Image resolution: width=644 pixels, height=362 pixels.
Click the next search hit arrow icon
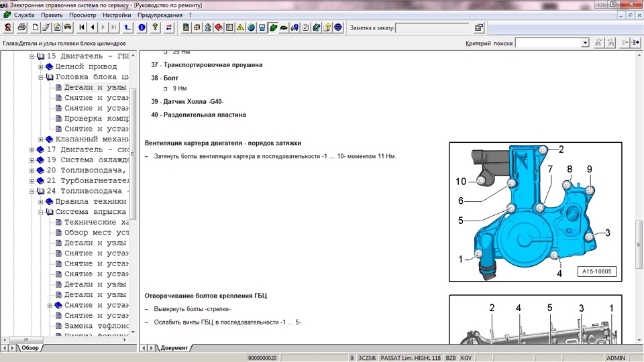pyautogui.click(x=636, y=42)
